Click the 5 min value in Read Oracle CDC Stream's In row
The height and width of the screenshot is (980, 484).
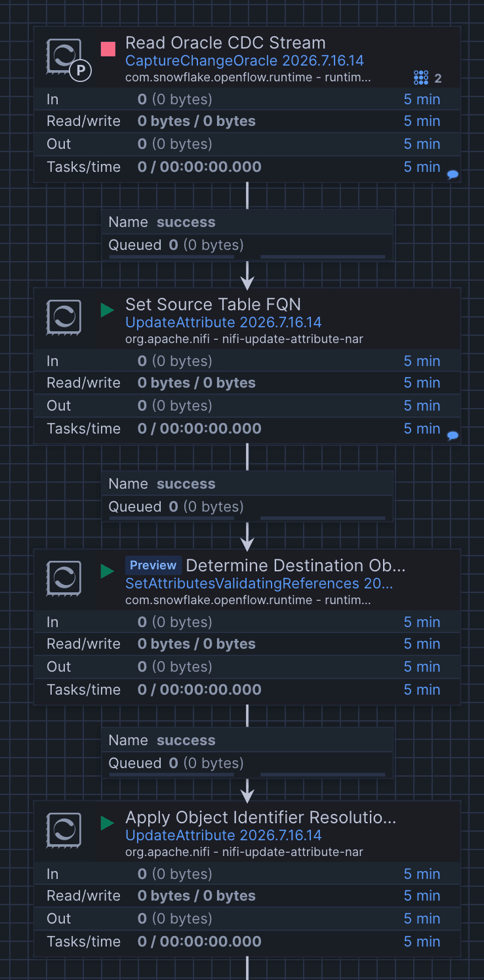(422, 99)
